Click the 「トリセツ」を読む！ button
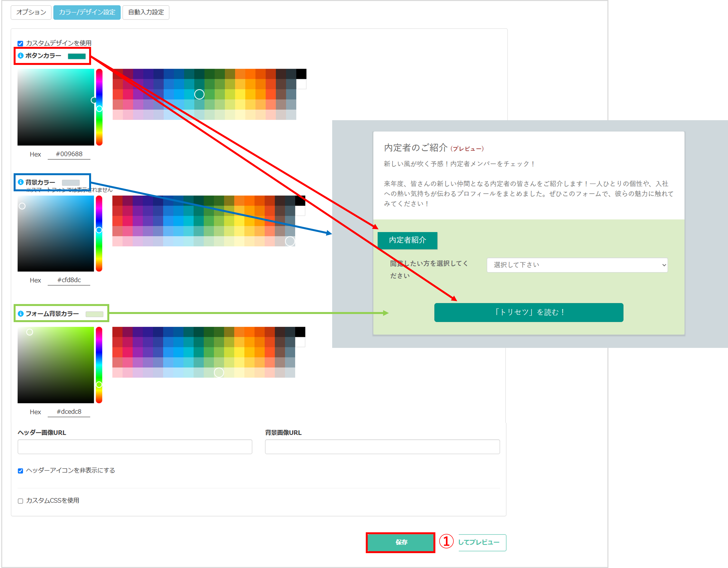This screenshot has width=728, height=568. tap(529, 312)
